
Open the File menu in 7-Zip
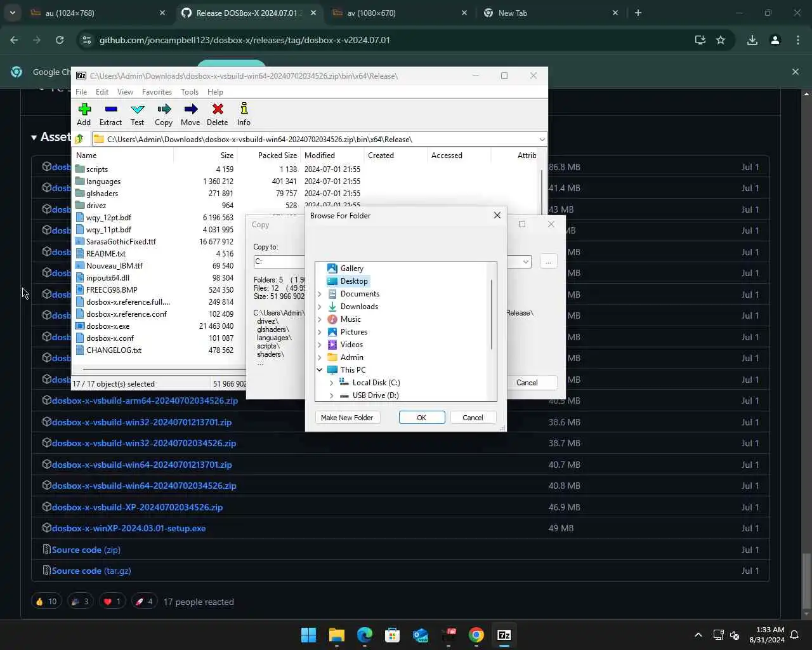click(x=81, y=92)
